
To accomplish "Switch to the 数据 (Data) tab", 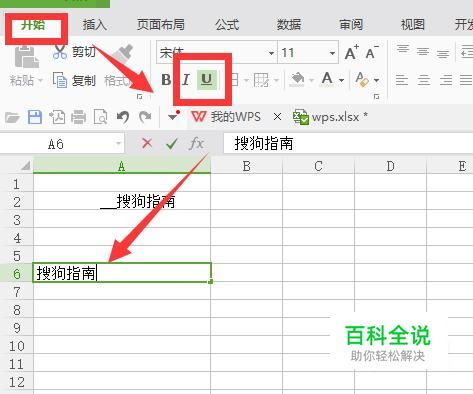I will tap(289, 25).
